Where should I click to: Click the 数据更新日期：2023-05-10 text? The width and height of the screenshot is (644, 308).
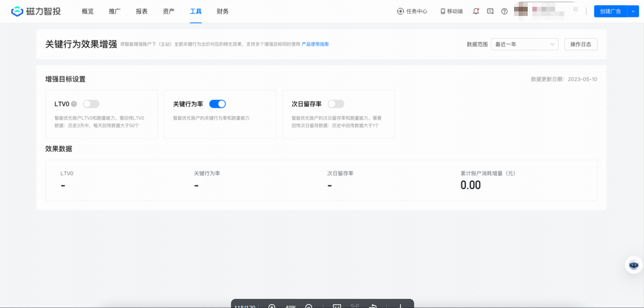(x=564, y=79)
